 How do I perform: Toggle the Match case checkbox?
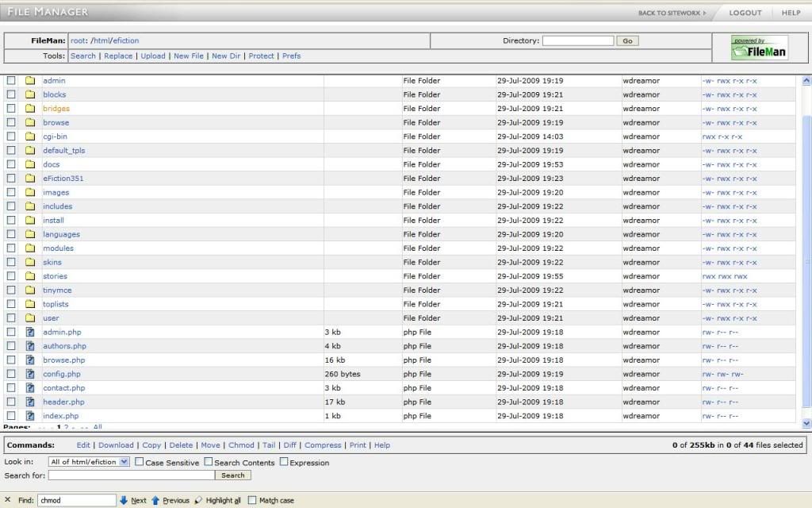[x=252, y=500]
